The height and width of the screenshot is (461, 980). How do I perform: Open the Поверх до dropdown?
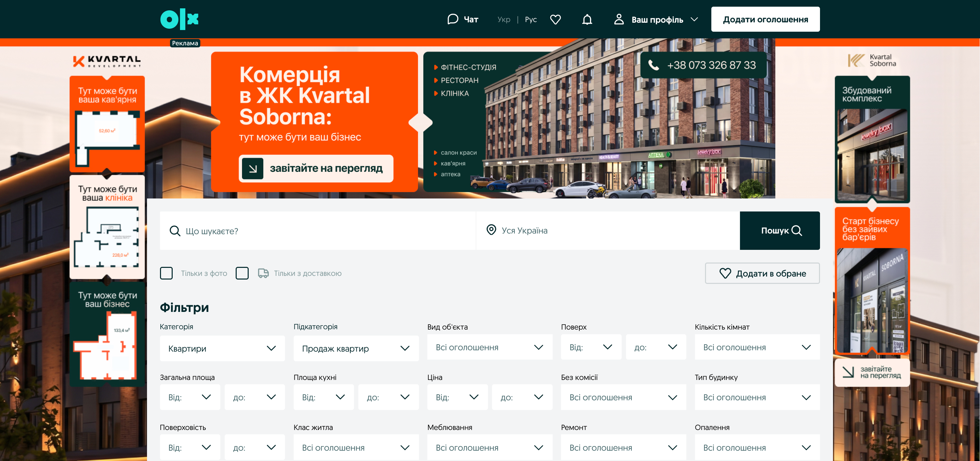click(x=656, y=347)
